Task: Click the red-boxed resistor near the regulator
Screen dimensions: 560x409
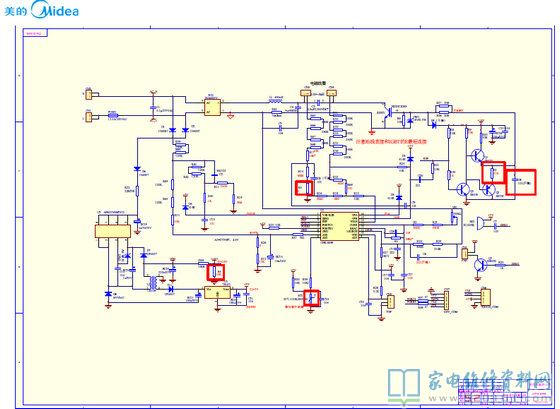Action: [216, 272]
